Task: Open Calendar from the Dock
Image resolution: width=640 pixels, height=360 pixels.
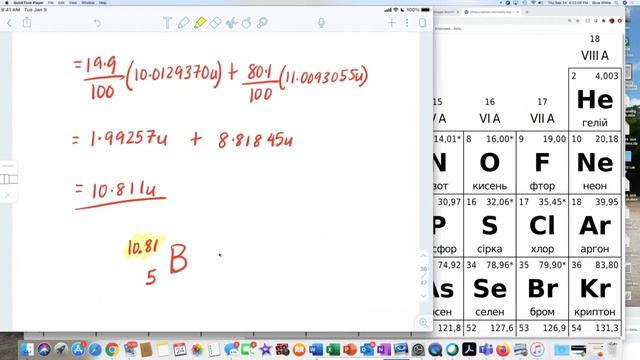Action: (180, 349)
